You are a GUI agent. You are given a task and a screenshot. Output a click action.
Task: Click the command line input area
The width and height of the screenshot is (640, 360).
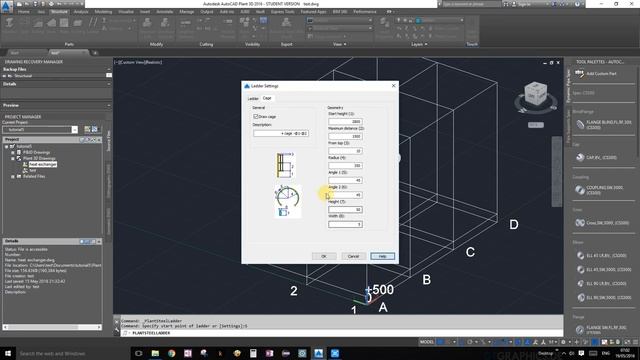(x=343, y=333)
